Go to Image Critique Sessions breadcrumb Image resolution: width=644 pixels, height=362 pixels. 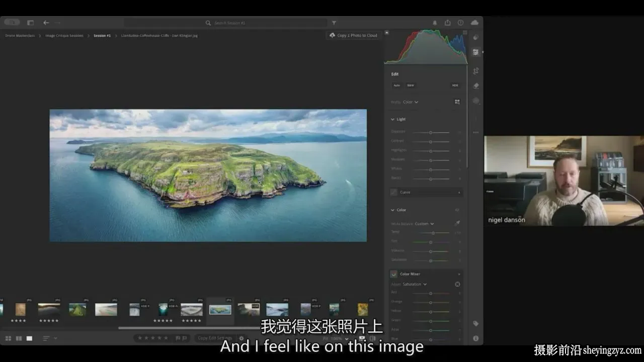pyautogui.click(x=64, y=36)
